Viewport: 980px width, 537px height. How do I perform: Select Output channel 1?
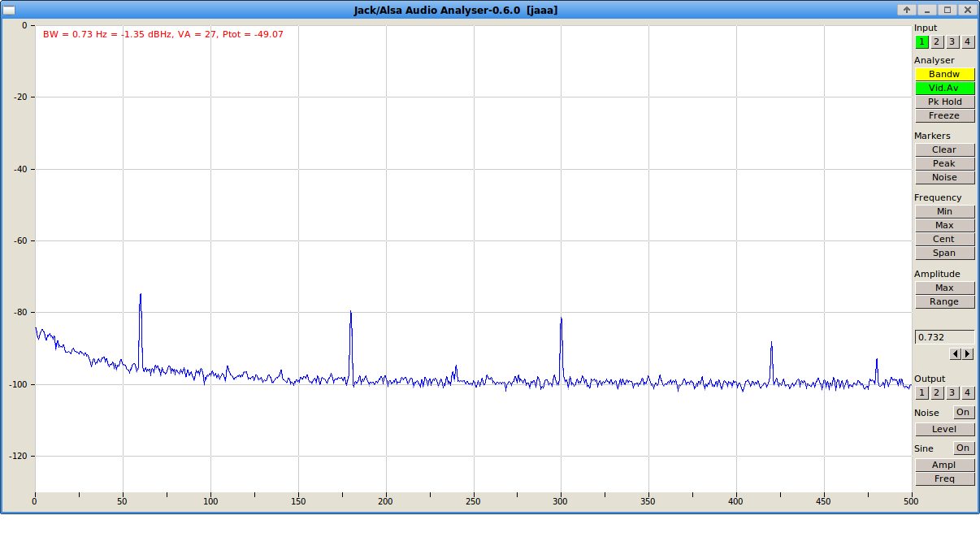(921, 393)
